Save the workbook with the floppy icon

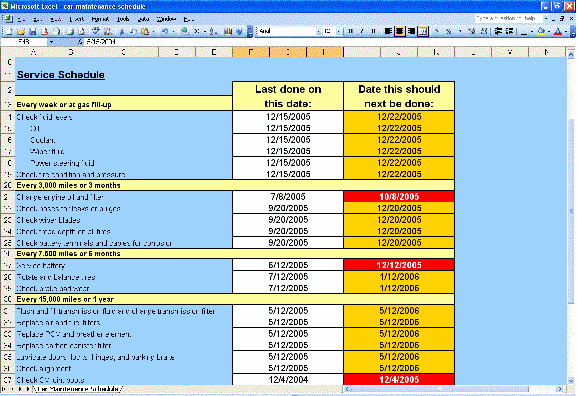pos(32,31)
